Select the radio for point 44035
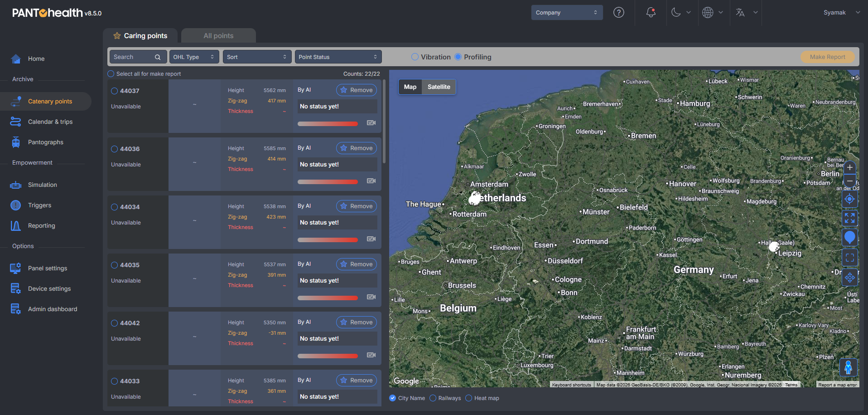This screenshot has height=415, width=868. 114,265
